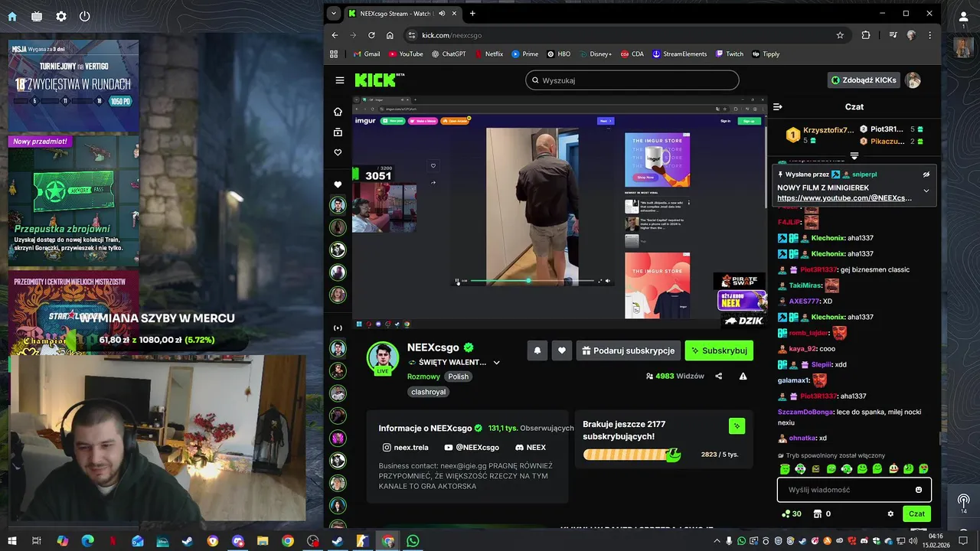Click the KICKs points balance showing 30
This screenshot has width=980, height=551.
[791, 514]
